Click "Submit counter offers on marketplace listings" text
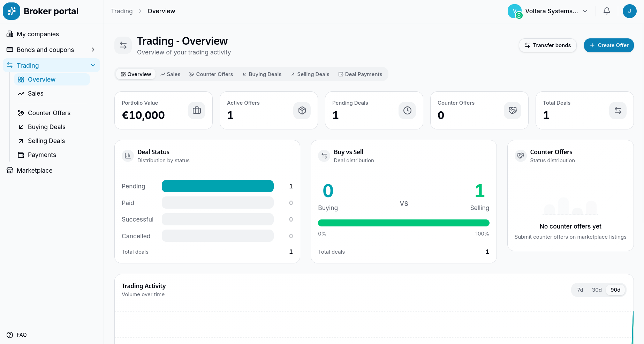This screenshot has width=644, height=344. 570,237
